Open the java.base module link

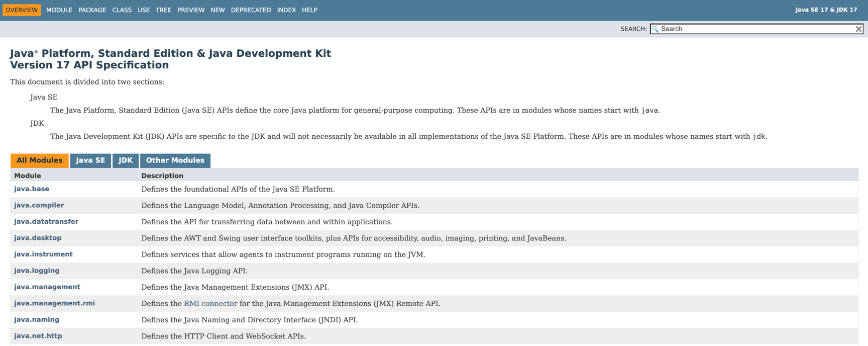[32, 189]
